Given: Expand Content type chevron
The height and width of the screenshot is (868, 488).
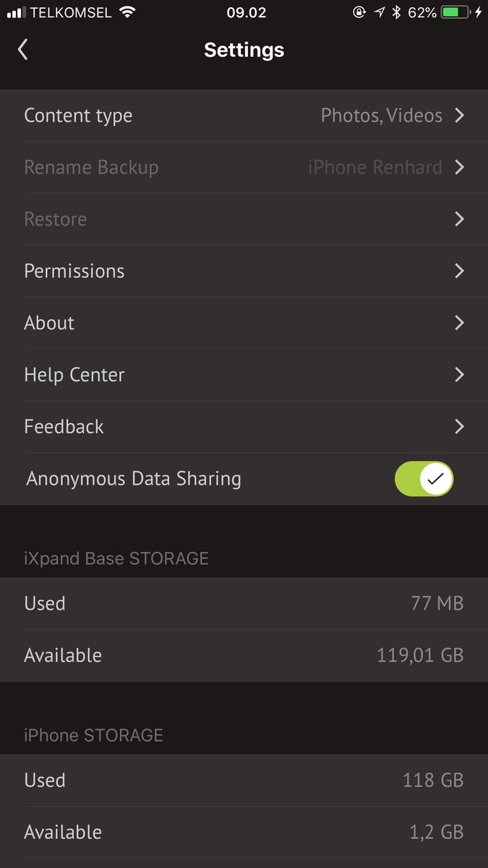Looking at the screenshot, I should pyautogui.click(x=459, y=116).
